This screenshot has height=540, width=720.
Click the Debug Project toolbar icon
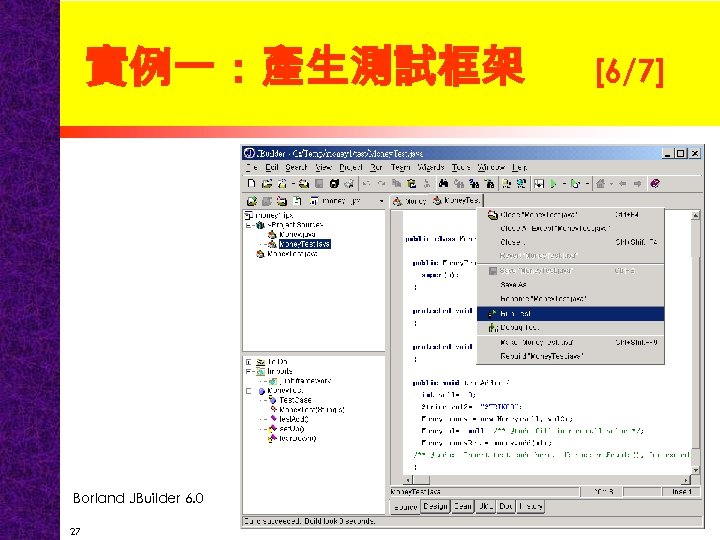[x=575, y=184]
